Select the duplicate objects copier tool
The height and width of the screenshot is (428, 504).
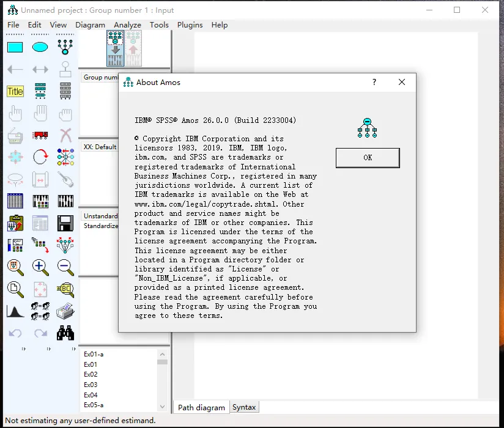tap(15, 136)
